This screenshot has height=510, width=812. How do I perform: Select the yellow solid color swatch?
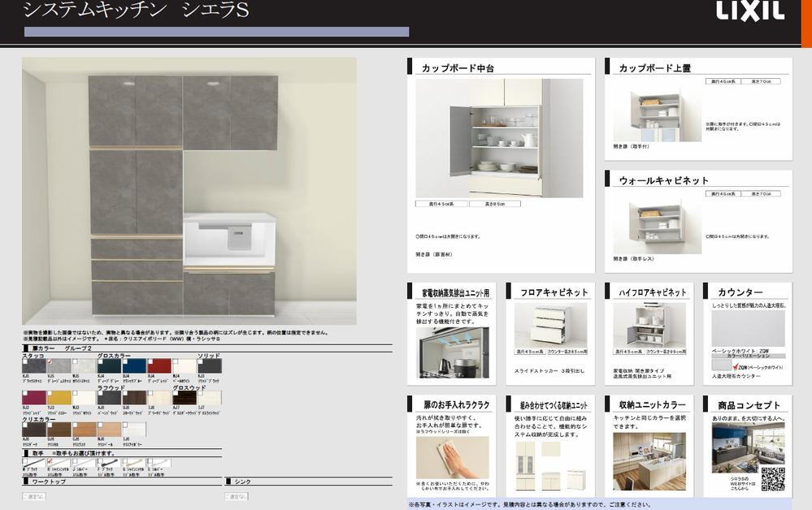click(x=59, y=398)
